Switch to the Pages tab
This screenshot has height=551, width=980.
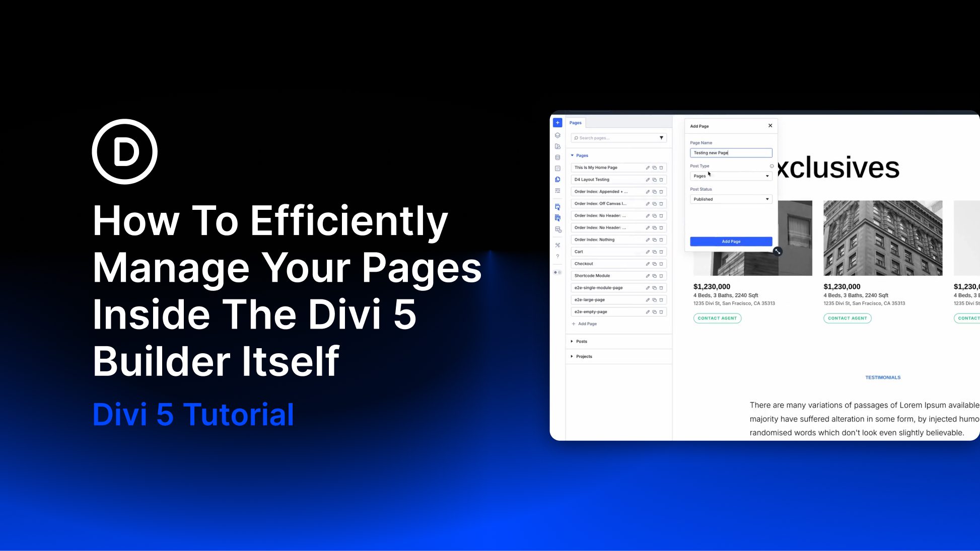point(575,122)
